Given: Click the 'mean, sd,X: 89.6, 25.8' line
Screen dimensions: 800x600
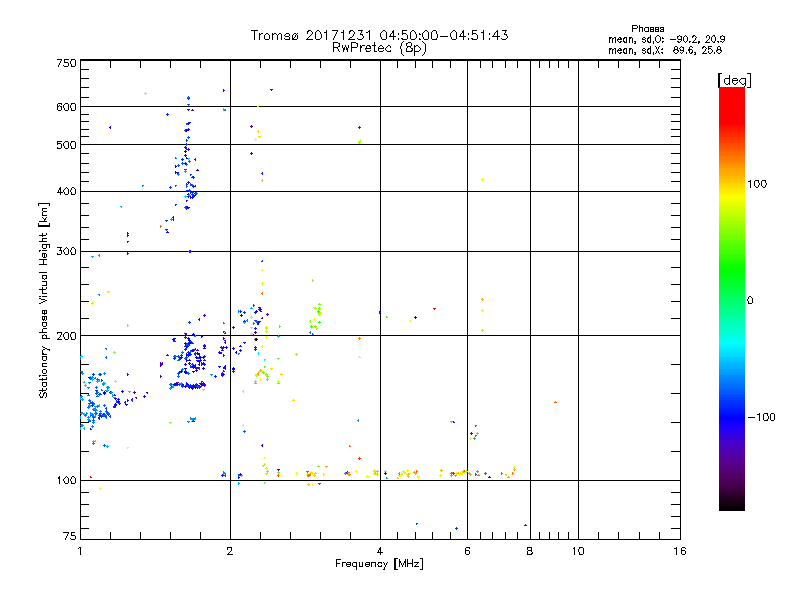Looking at the screenshot, I should (665, 50).
